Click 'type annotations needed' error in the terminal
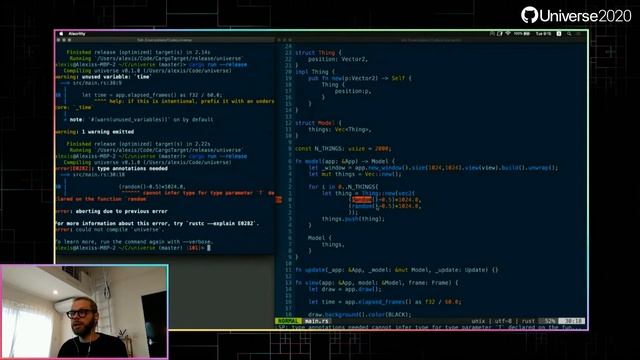 [132, 169]
